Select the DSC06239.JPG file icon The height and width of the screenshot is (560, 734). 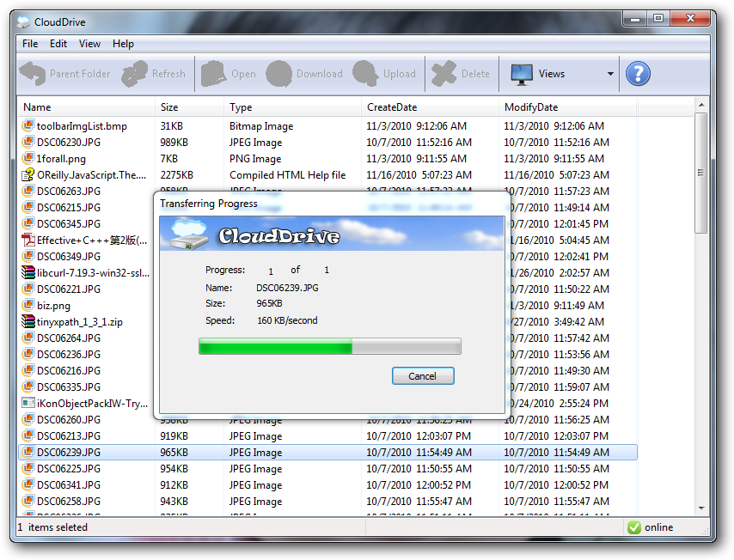pyautogui.click(x=28, y=452)
